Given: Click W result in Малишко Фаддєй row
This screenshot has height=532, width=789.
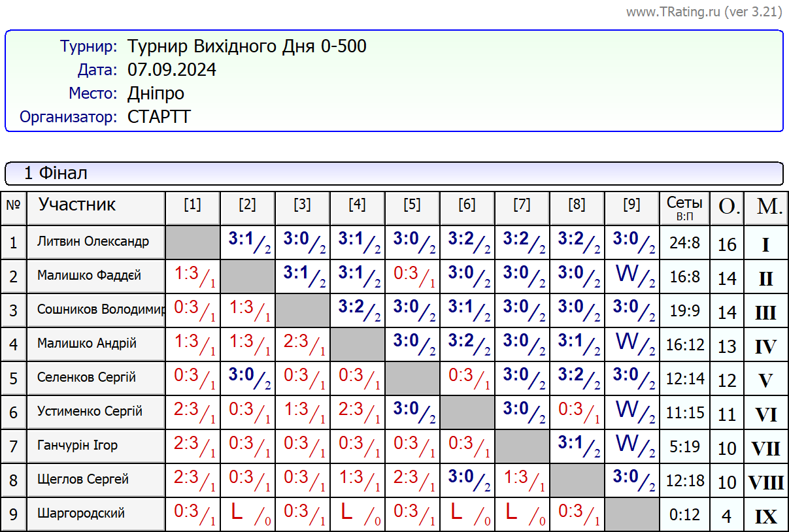Looking at the screenshot, I should tap(631, 276).
